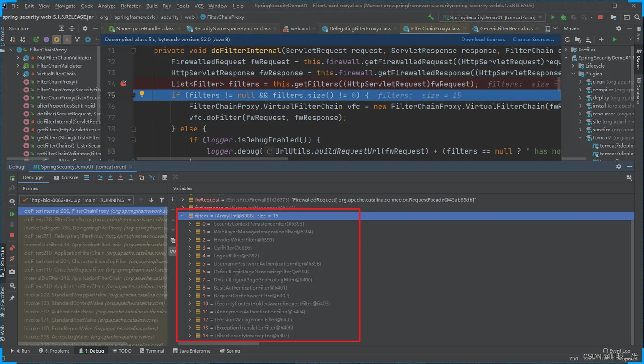Image resolution: width=644 pixels, height=364 pixels.
Task: Open Event Log in status bar
Action: [615, 351]
